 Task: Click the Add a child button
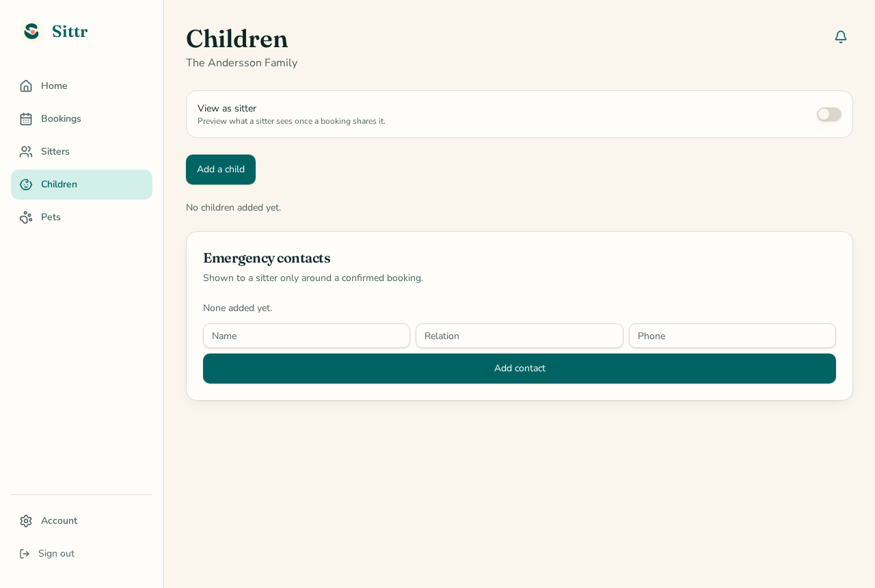point(221,170)
